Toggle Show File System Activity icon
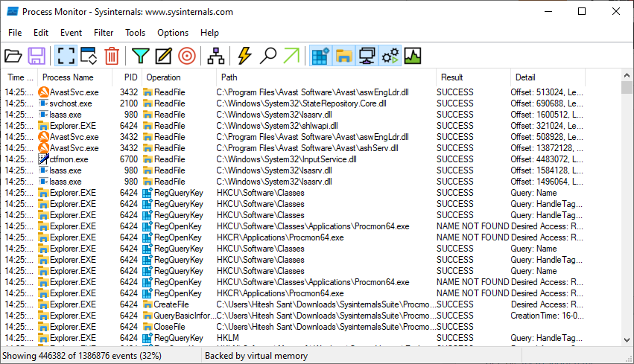Screen dimensions: 634x364 (343, 56)
